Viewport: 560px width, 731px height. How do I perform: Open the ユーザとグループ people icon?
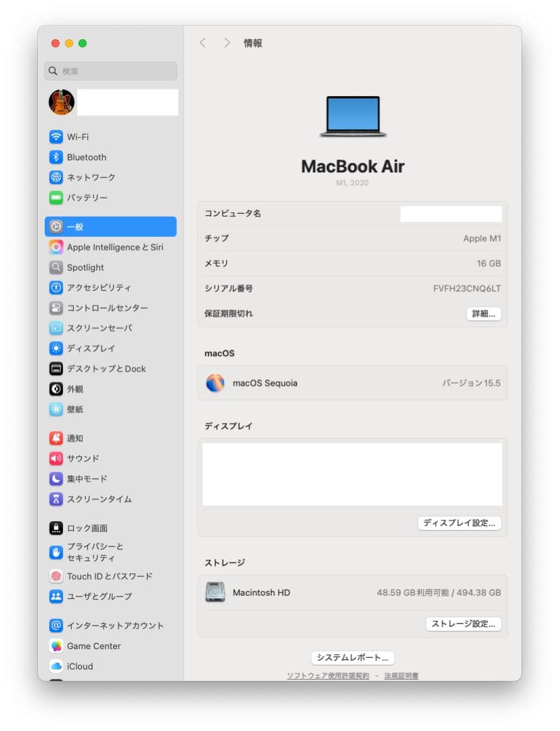pos(56,596)
